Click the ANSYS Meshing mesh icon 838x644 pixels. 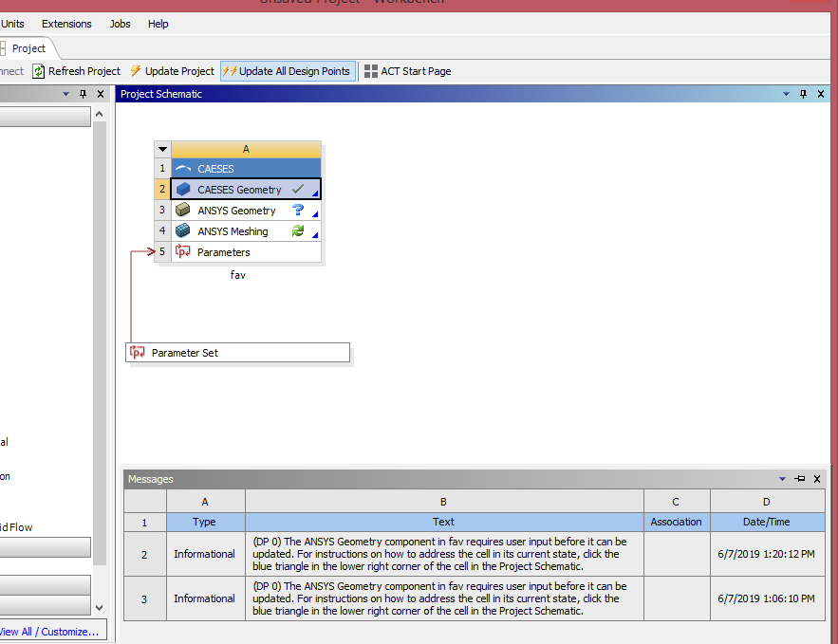coord(183,230)
